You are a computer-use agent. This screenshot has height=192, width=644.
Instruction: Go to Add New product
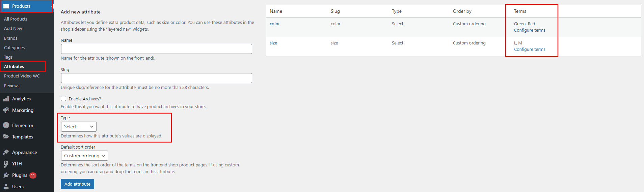click(13, 29)
